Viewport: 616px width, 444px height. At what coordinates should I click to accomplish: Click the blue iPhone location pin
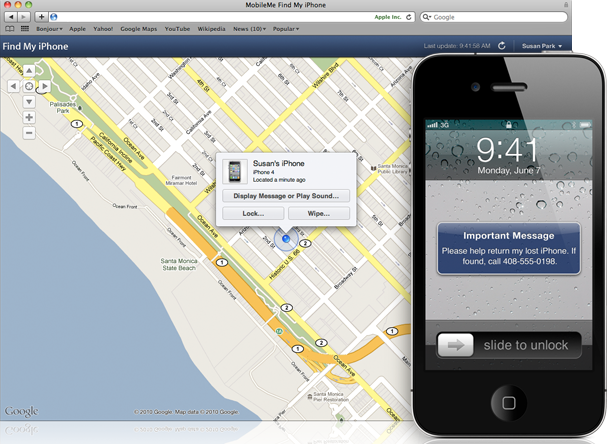[286, 239]
